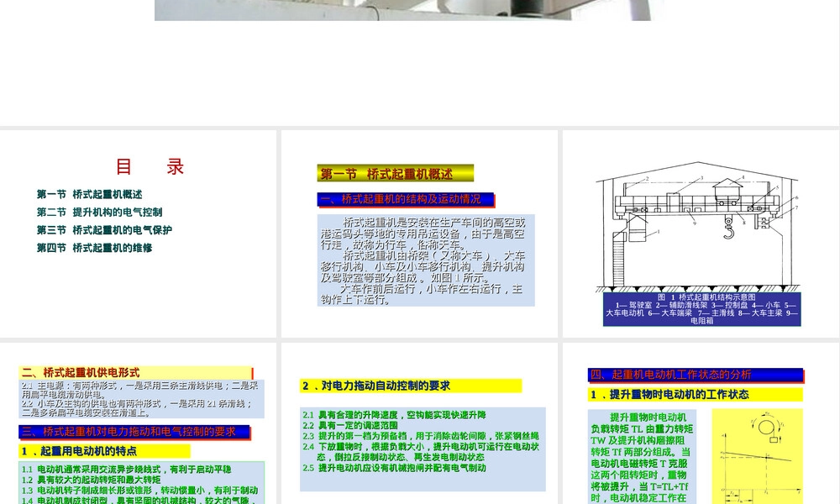This screenshot has height=504, width=840.
Task: Select the 第一节 桥式起重机概述 contents entry
Action: point(90,194)
